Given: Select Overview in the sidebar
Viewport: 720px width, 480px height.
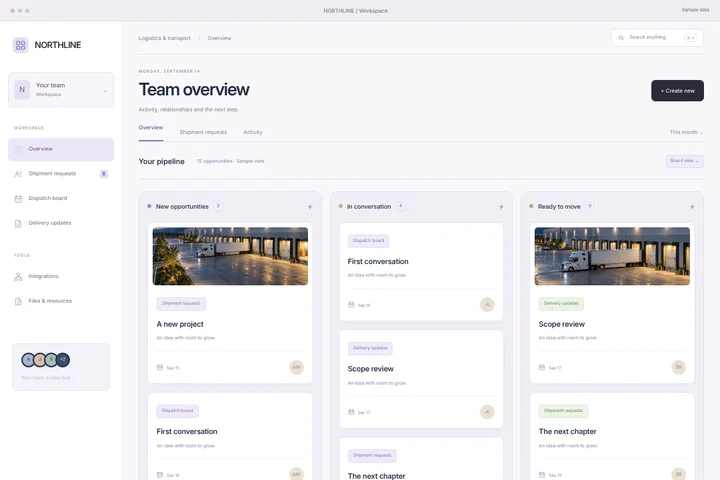Looking at the screenshot, I should (61, 149).
